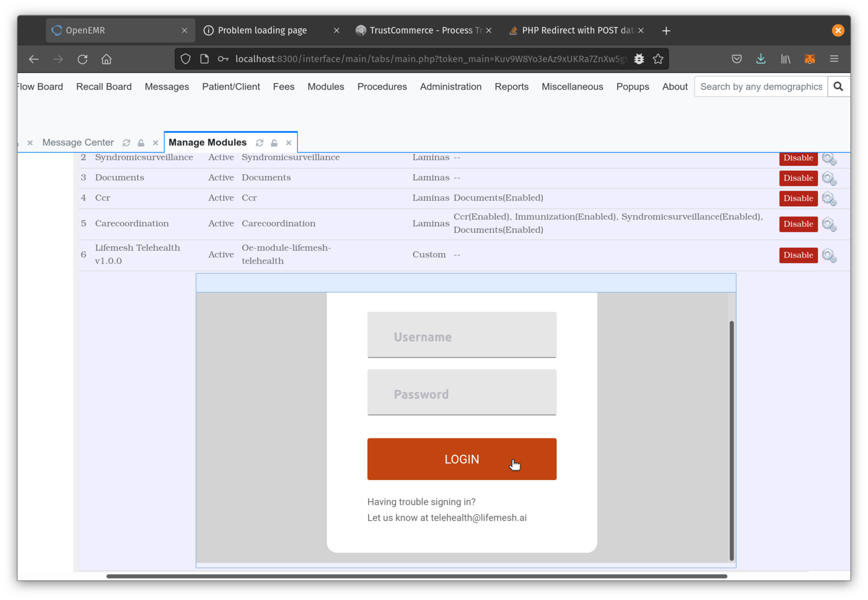This screenshot has height=600, width=868.
Task: Disable the Syndromicsurveillance module
Action: tap(798, 158)
